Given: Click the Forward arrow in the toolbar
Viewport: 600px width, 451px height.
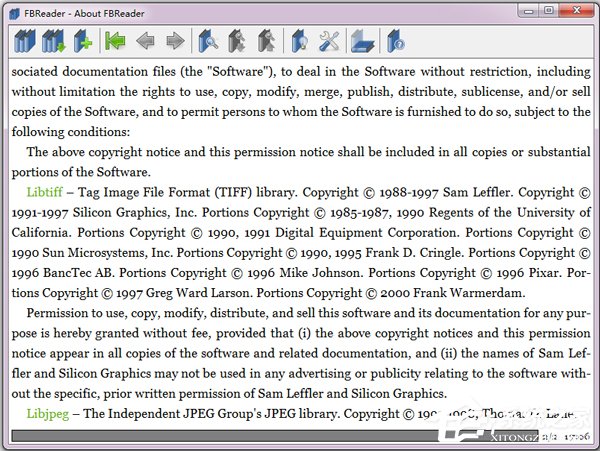Looking at the screenshot, I should click(176, 41).
